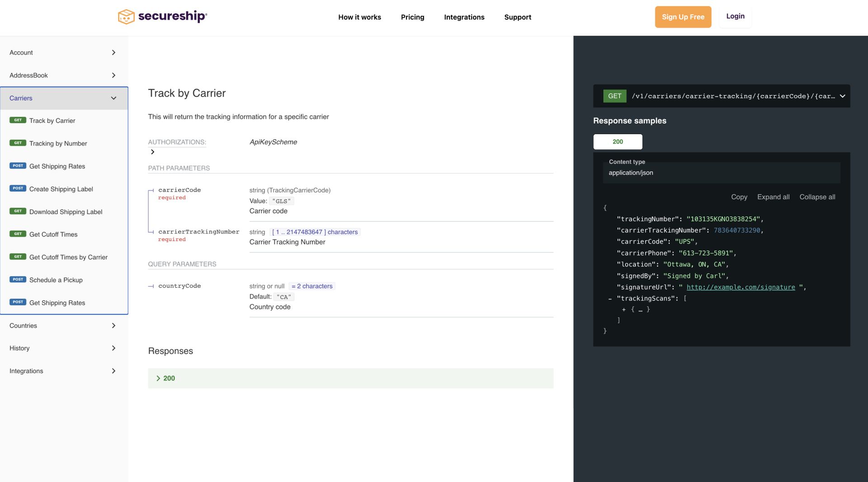
Task: Expand the trackingScans array item
Action: (623, 309)
